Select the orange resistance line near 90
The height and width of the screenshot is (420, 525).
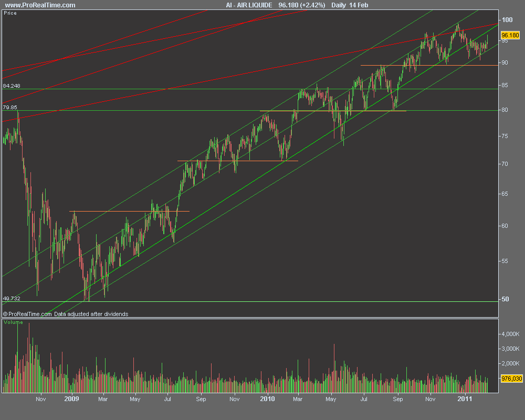pyautogui.click(x=429, y=65)
